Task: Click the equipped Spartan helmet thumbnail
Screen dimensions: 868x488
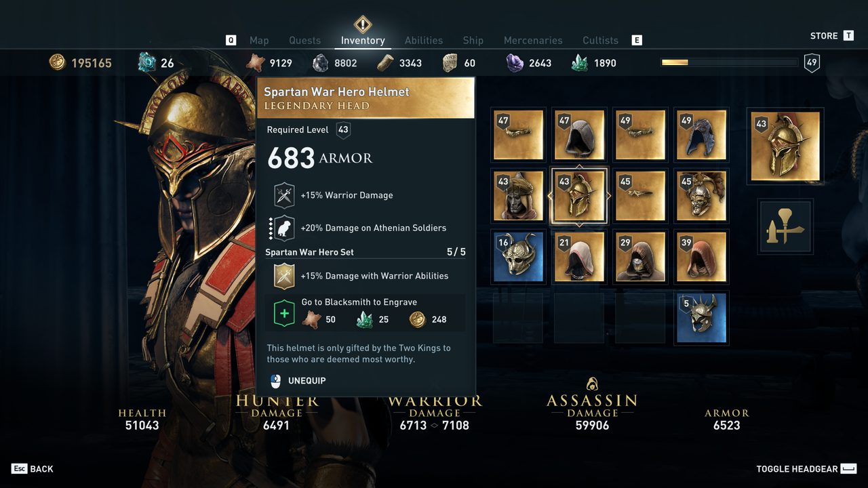Action: 785,146
